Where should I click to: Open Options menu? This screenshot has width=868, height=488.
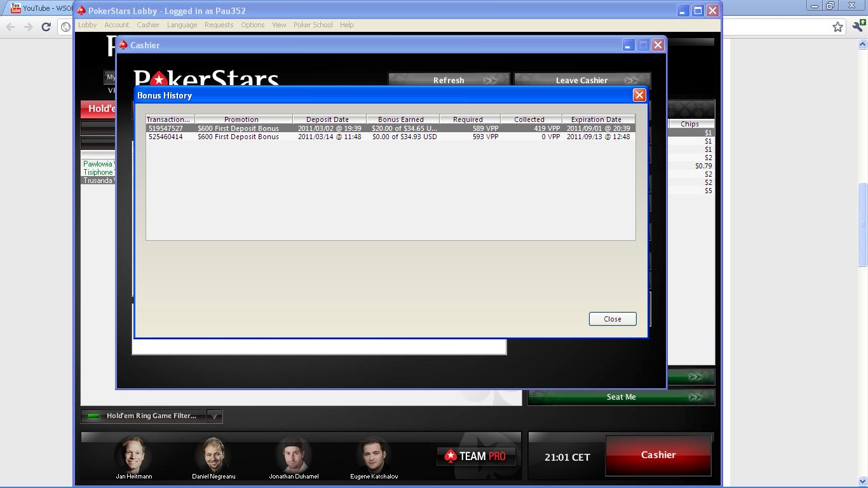(x=252, y=25)
